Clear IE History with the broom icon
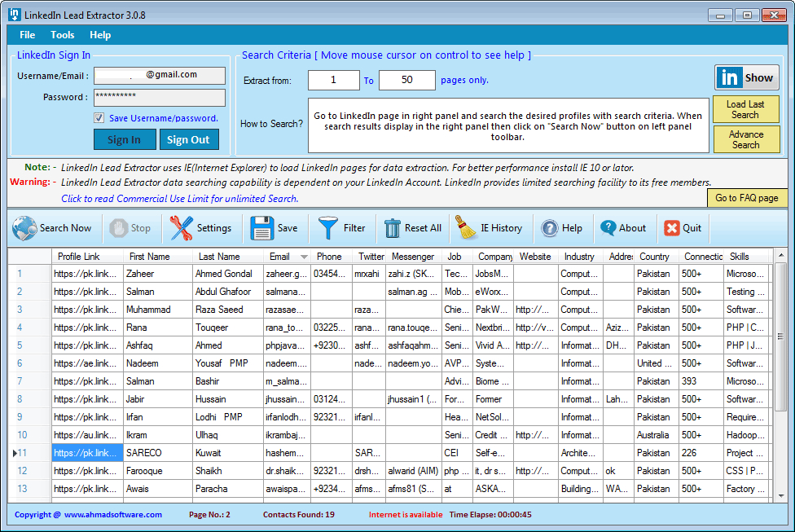The width and height of the screenshot is (795, 532). [466, 228]
